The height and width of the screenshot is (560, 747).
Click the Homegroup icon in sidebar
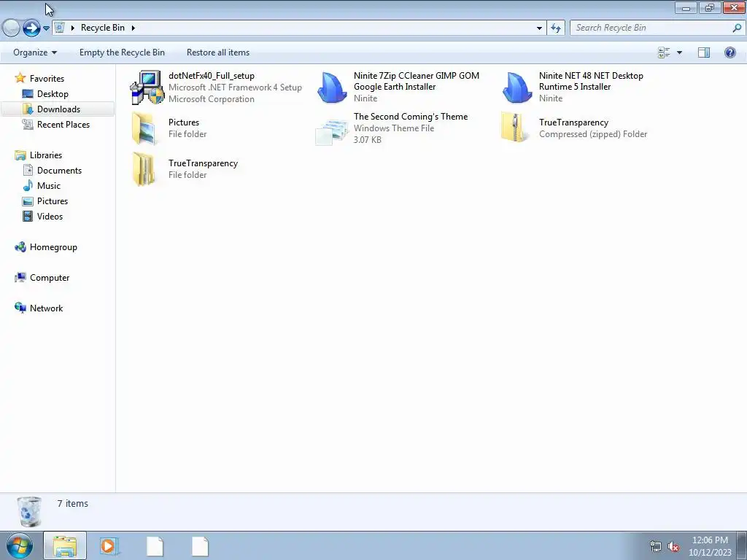click(x=20, y=246)
